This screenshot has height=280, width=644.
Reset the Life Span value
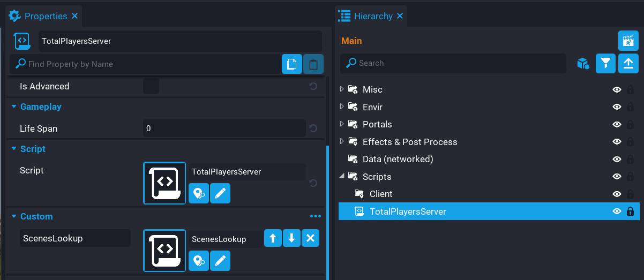[x=313, y=128]
